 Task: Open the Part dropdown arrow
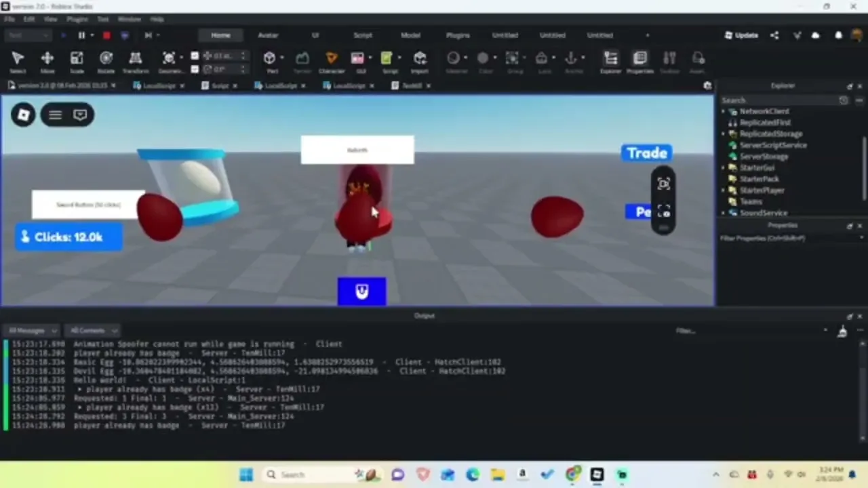(281, 58)
